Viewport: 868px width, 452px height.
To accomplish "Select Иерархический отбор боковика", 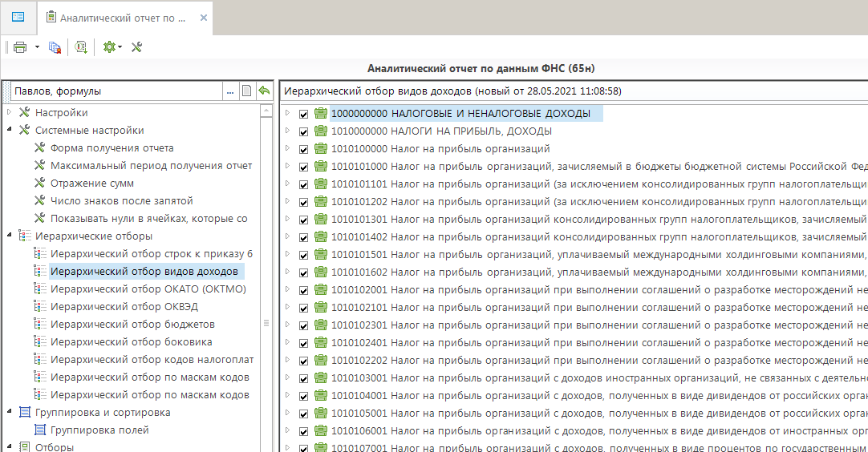I will click(132, 342).
